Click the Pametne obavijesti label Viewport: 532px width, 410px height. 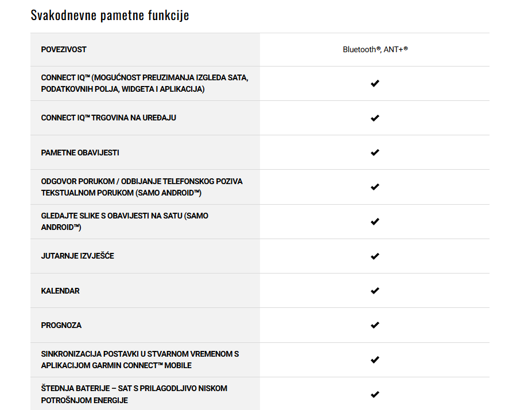tap(80, 153)
